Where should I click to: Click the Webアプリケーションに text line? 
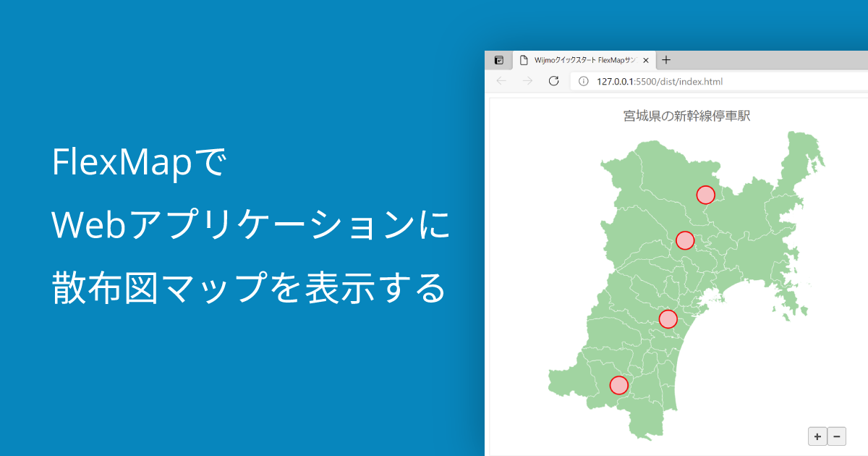pyautogui.click(x=251, y=225)
